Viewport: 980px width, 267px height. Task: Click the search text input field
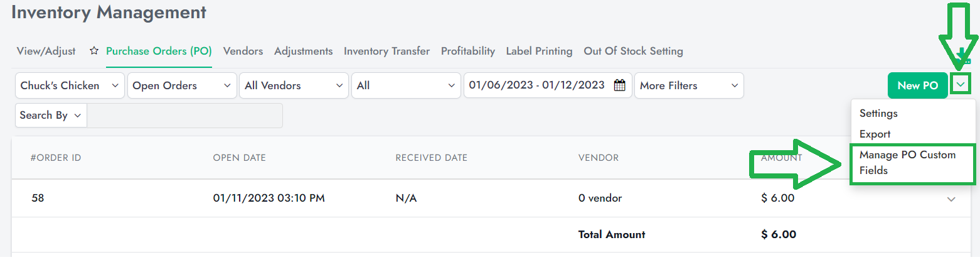185,116
